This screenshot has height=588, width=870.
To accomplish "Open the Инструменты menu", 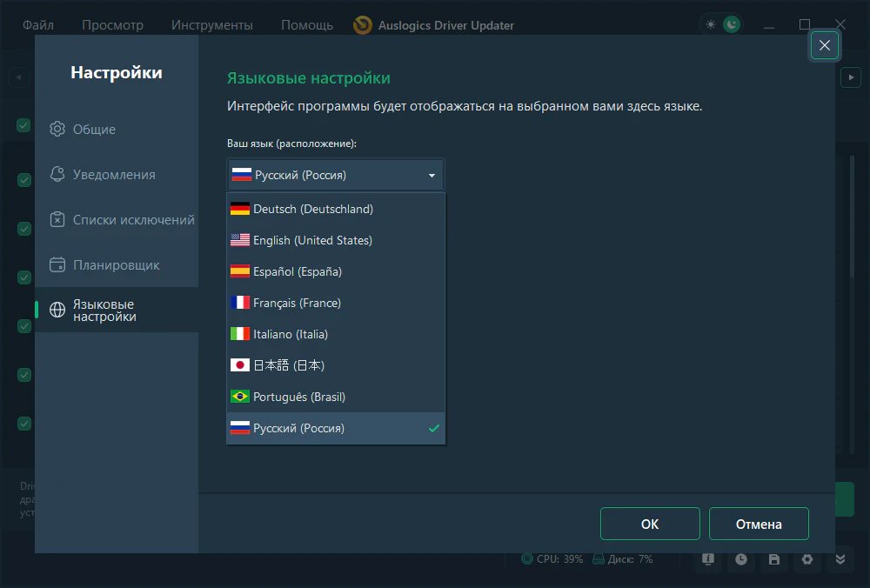I will 212,25.
